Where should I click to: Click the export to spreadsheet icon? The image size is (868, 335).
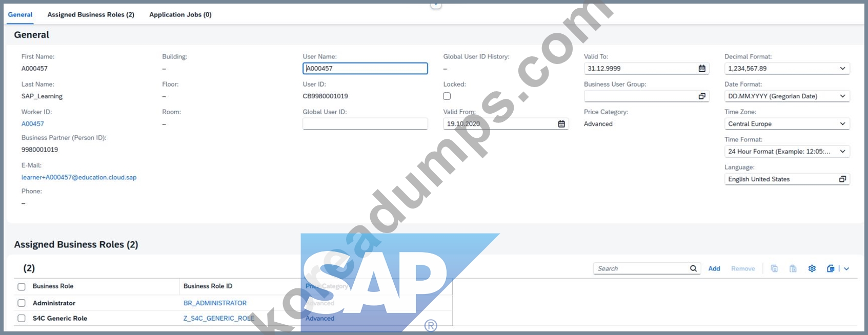pyautogui.click(x=831, y=268)
